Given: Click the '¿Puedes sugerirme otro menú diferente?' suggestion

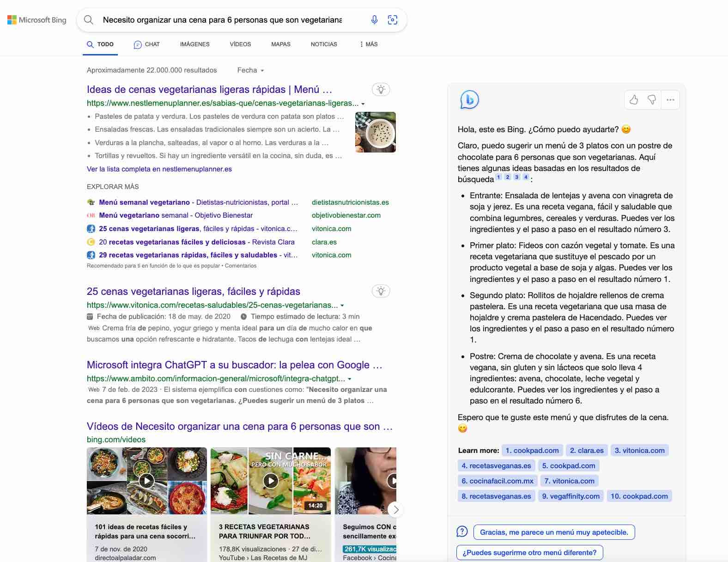Looking at the screenshot, I should pos(529,553).
